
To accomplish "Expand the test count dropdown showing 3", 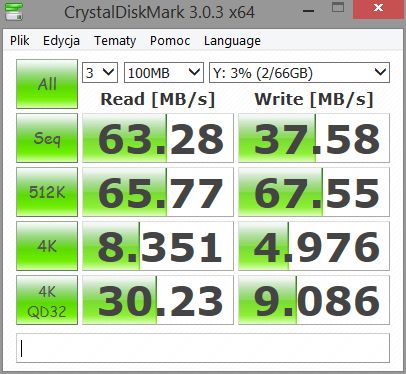I will coord(100,72).
